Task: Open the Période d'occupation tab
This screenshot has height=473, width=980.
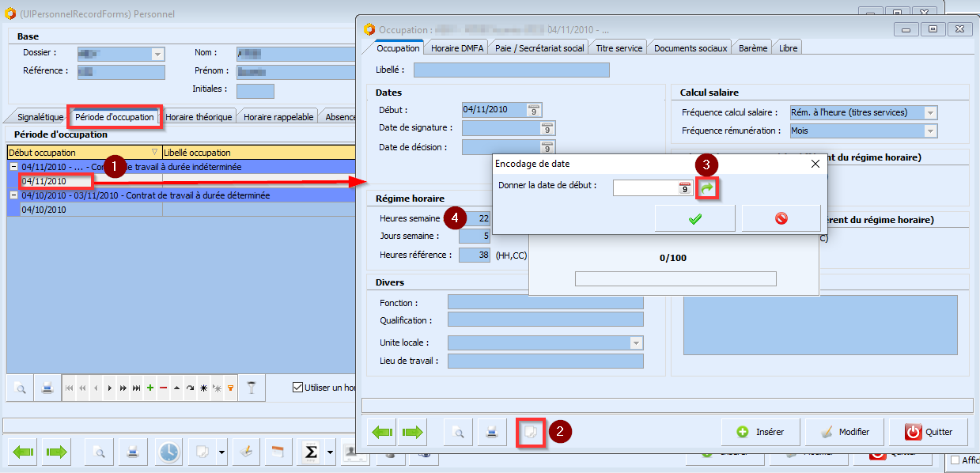Action: [115, 117]
